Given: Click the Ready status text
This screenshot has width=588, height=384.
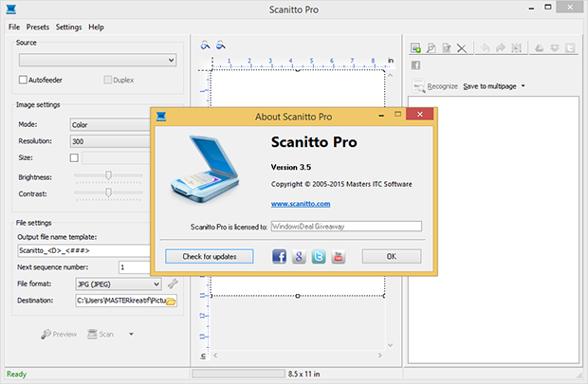Looking at the screenshot, I should 16,374.
